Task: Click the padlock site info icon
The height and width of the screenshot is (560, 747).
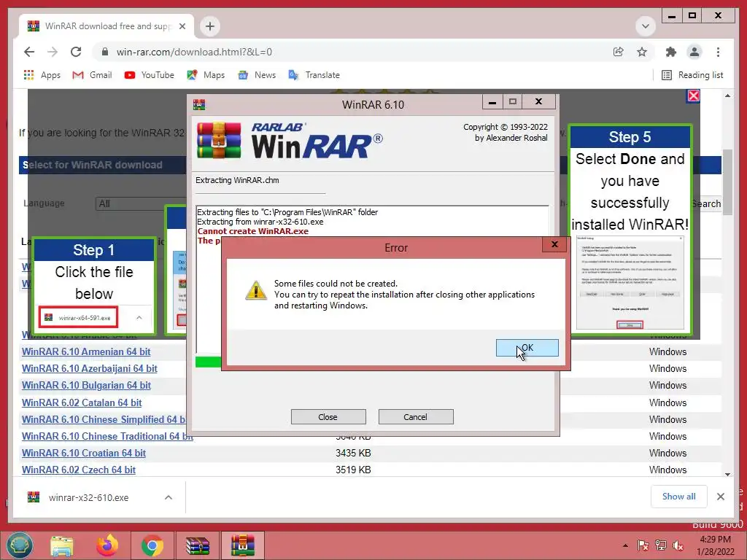Action: (105, 52)
